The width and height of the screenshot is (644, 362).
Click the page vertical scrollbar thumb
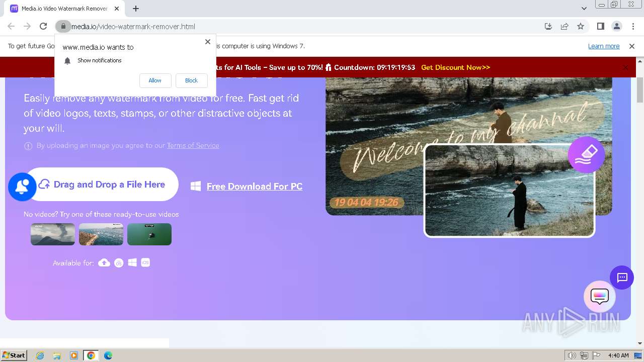tap(640, 89)
